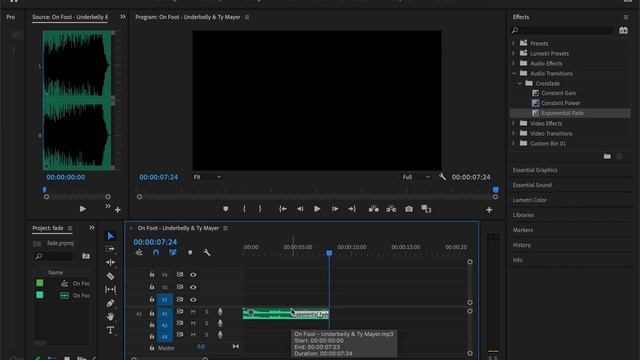This screenshot has width=640, height=360.
Task: Select the Track Select Forward tool
Action: tap(110, 249)
